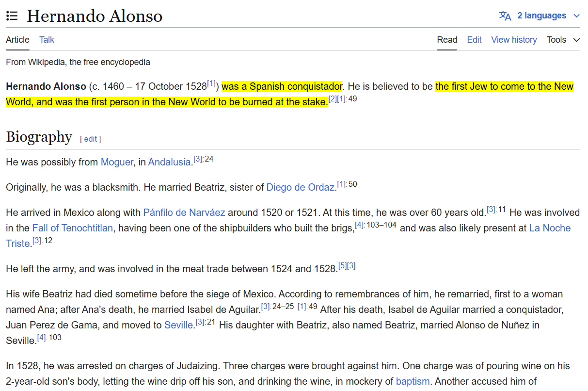
Task: Open the View history tab
Action: pyautogui.click(x=514, y=40)
